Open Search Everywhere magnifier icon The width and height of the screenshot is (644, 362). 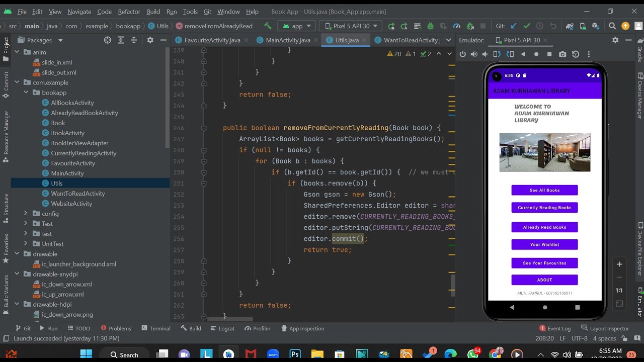pyautogui.click(x=612, y=26)
